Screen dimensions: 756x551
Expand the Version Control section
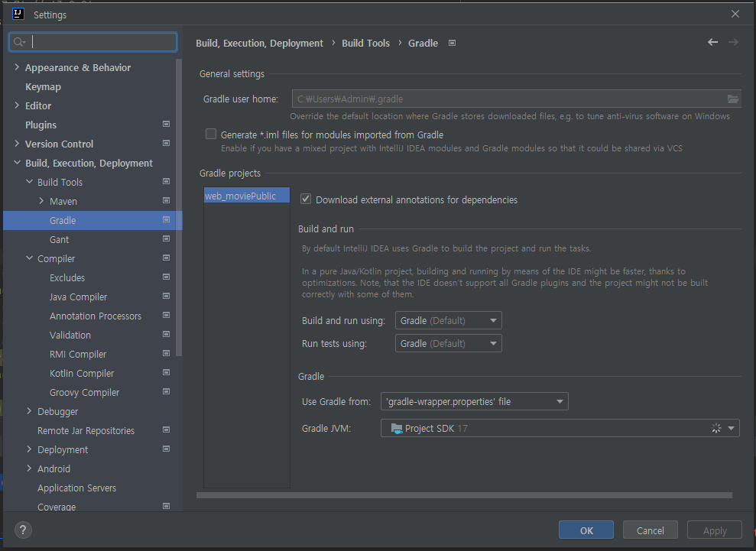[17, 143]
